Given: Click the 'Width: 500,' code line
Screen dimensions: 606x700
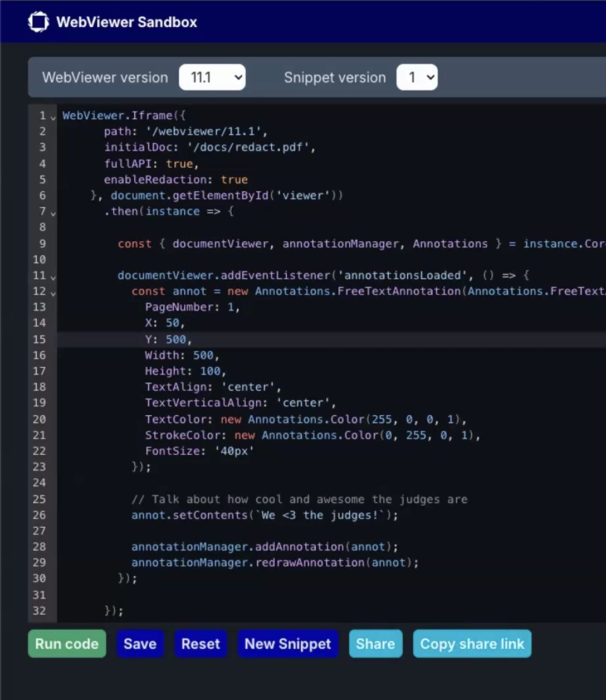Looking at the screenshot, I should 182,355.
